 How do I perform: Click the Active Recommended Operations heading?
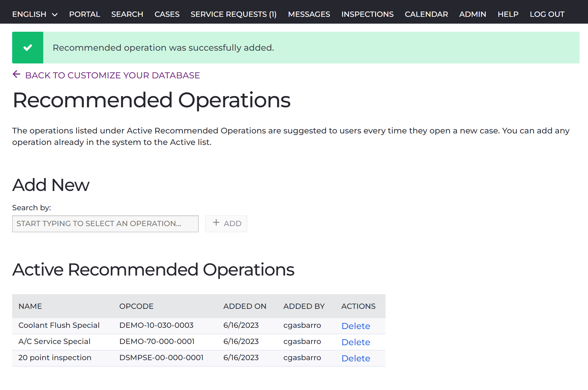click(x=153, y=270)
